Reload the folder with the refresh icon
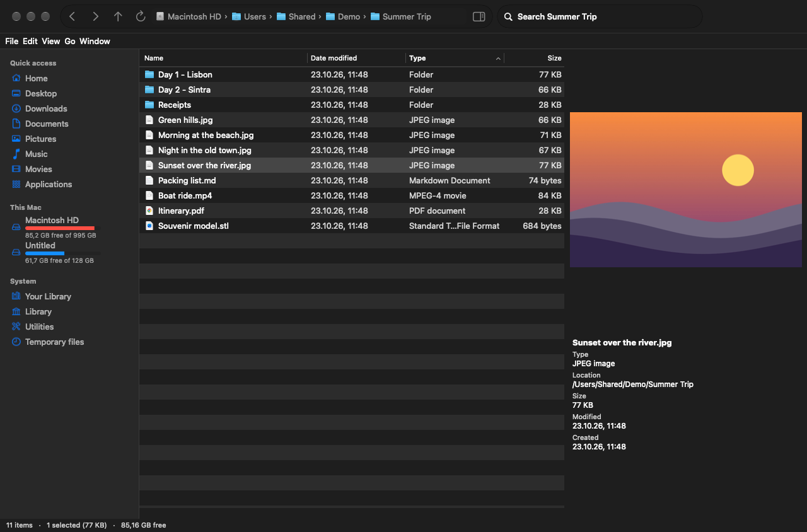807x532 pixels. (141, 16)
